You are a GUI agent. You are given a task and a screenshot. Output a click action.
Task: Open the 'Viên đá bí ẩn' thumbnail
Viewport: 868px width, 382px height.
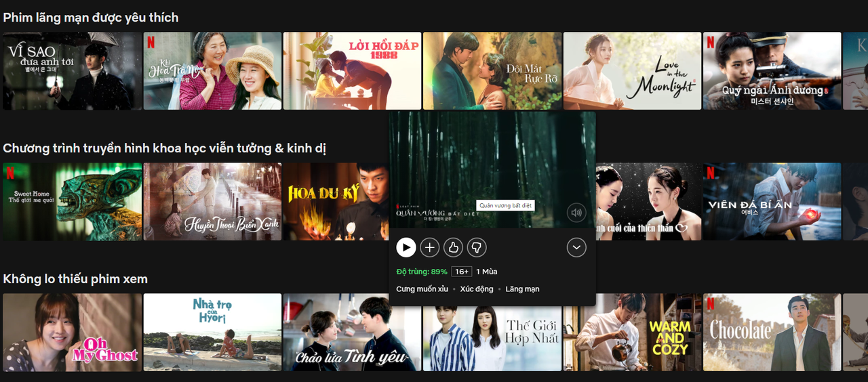pos(772,202)
